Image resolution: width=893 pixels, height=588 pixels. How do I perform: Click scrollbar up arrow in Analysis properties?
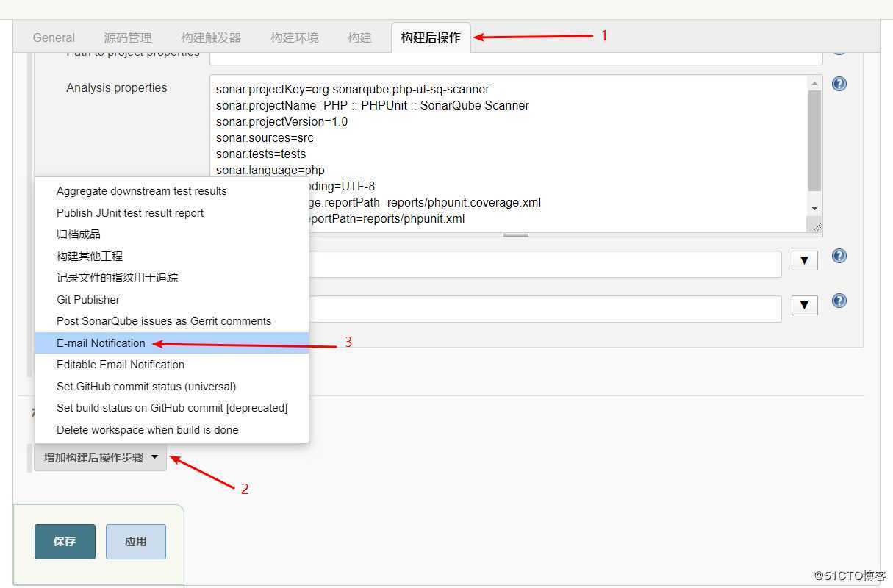pyautogui.click(x=814, y=83)
